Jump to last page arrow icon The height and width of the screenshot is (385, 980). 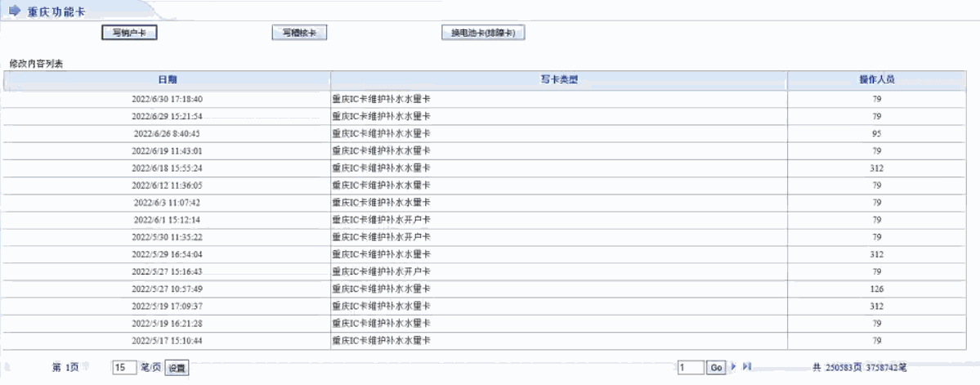746,368
